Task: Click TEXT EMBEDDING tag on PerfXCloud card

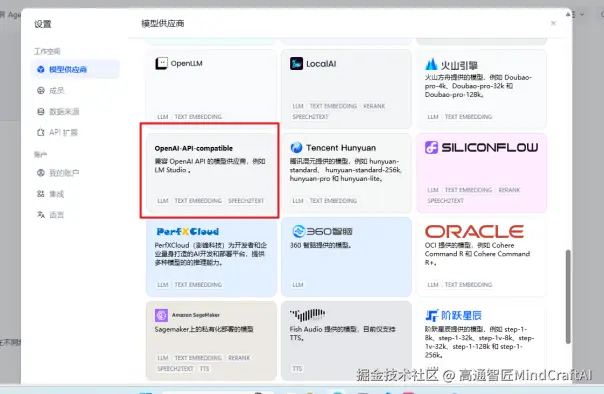Action: [198, 285]
